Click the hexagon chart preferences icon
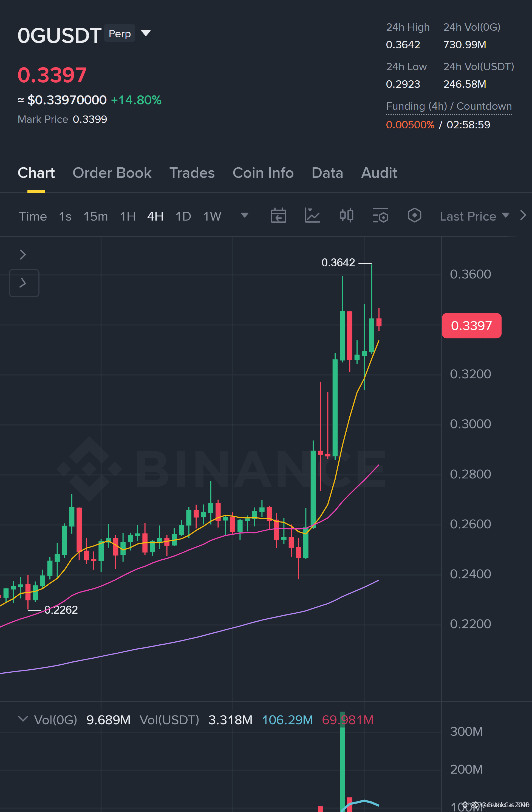Viewport: 532px width, 812px height. [414, 215]
